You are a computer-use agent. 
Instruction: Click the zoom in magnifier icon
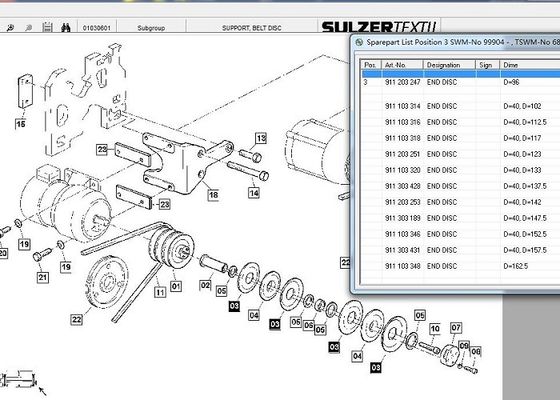tap(10, 28)
